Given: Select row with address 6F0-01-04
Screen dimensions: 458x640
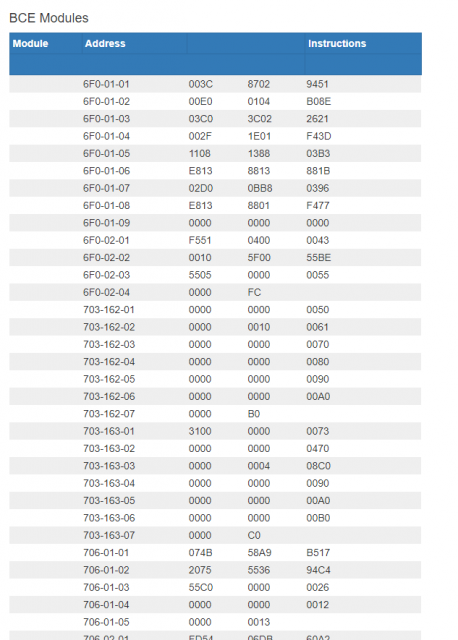Looking at the screenshot, I should [x=215, y=136].
